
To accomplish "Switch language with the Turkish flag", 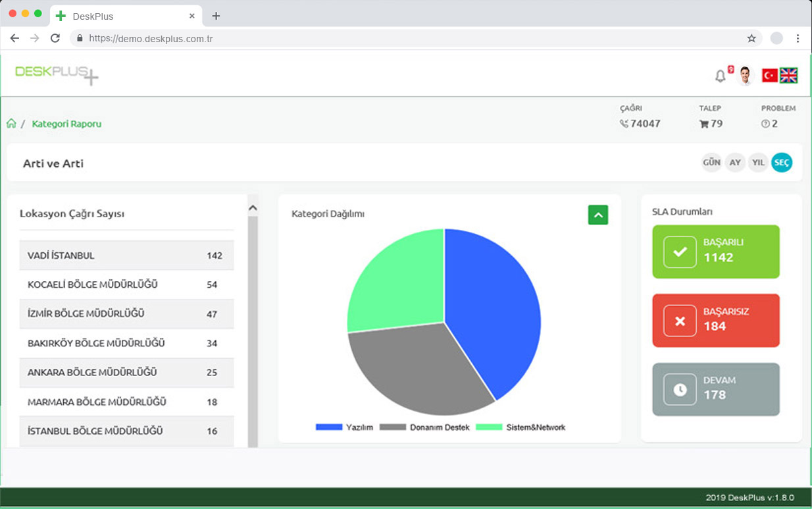I will (769, 76).
